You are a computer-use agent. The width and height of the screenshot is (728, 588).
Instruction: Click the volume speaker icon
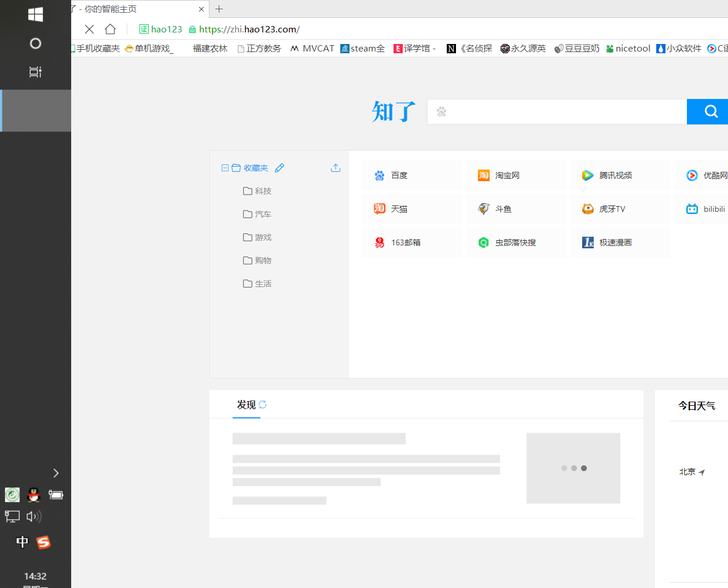click(x=34, y=516)
